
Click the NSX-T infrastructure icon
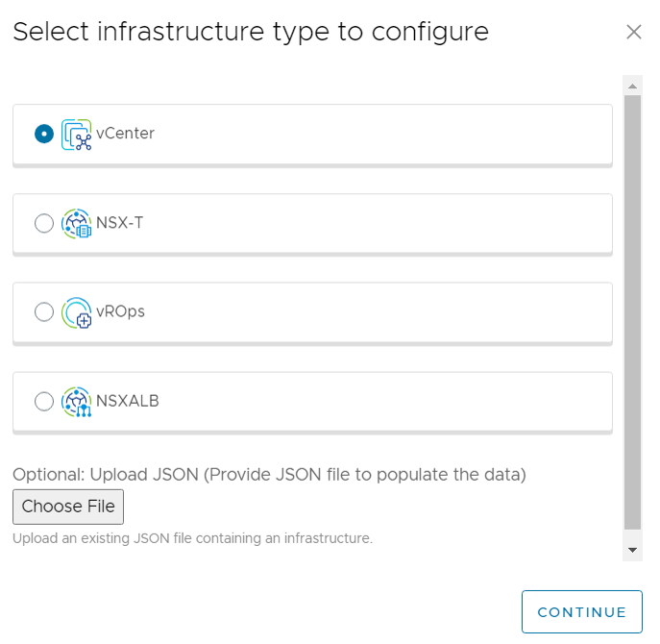point(76,224)
